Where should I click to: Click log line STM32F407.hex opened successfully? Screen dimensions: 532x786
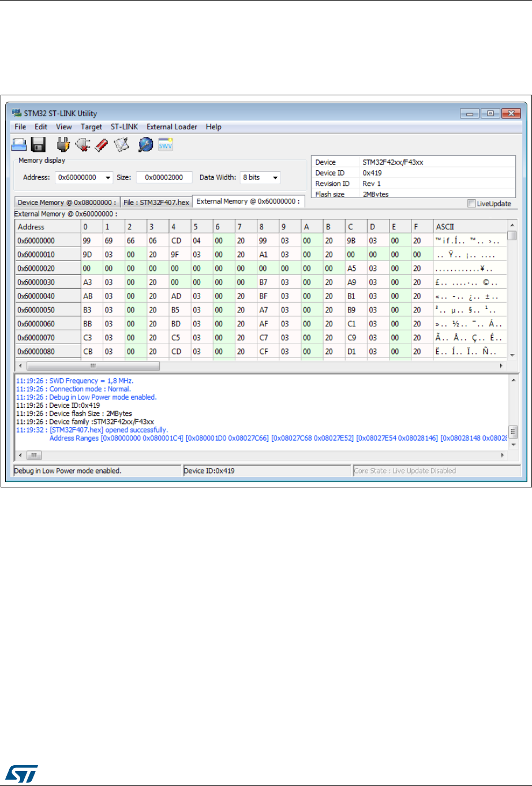click(92, 430)
